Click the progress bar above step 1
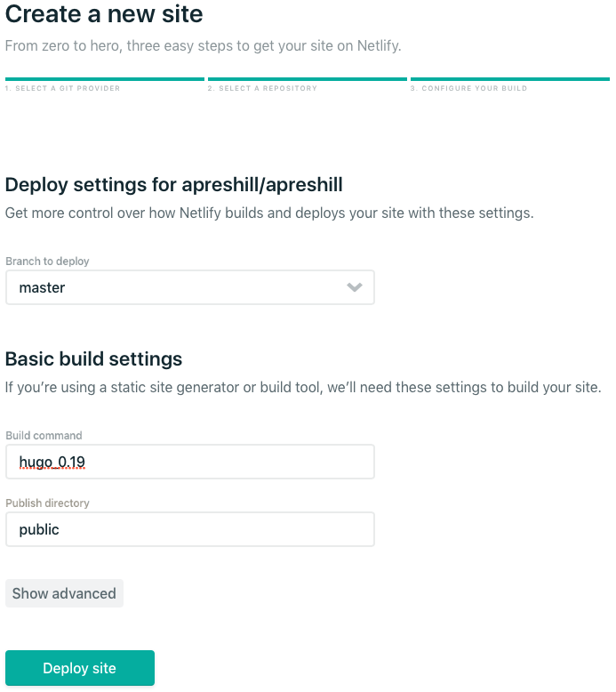 [105, 79]
